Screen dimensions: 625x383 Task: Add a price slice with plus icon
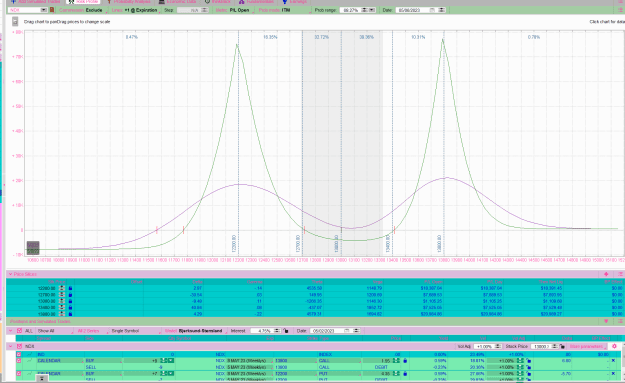coord(606,274)
